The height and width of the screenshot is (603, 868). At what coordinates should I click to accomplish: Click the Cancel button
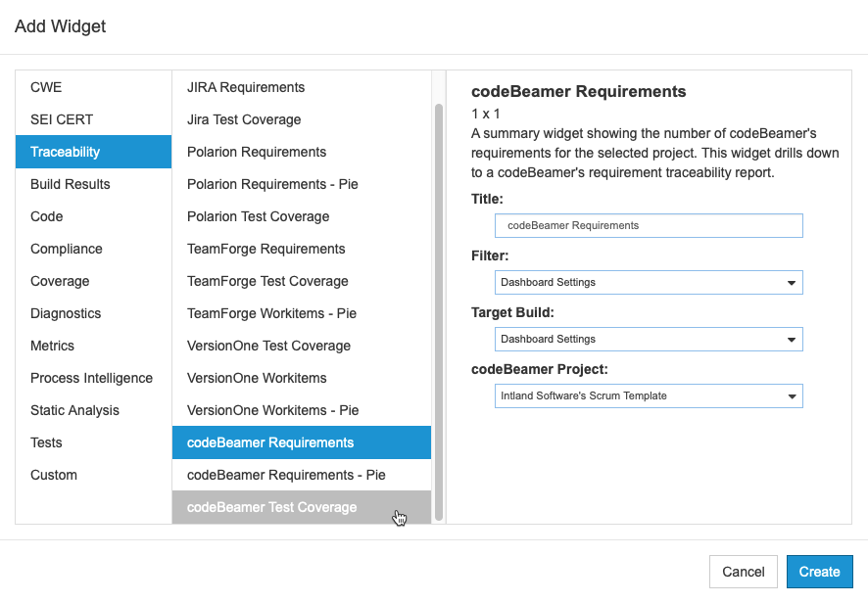click(x=743, y=572)
